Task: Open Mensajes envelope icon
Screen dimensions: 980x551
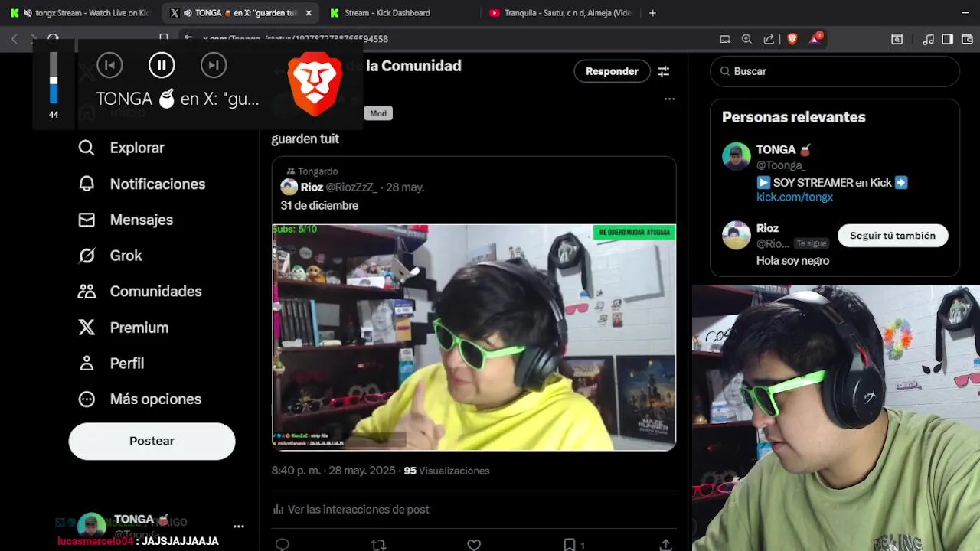Action: tap(87, 220)
